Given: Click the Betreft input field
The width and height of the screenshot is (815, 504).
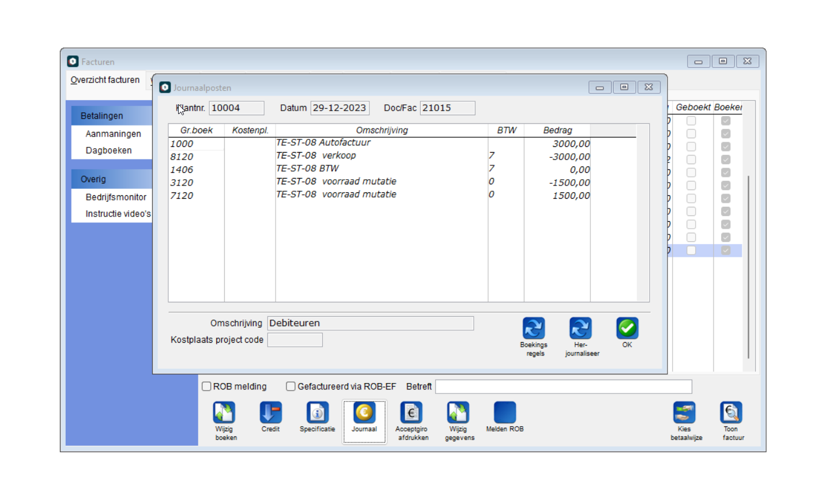Looking at the screenshot, I should [563, 386].
